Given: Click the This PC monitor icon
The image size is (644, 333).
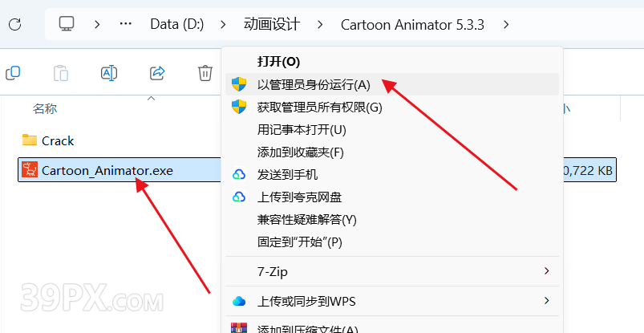Looking at the screenshot, I should coord(67,24).
